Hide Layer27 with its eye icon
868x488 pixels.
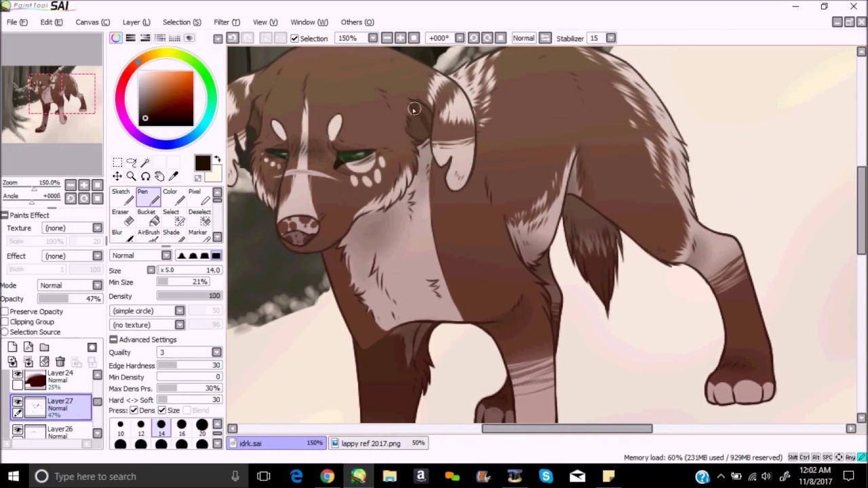click(x=18, y=402)
